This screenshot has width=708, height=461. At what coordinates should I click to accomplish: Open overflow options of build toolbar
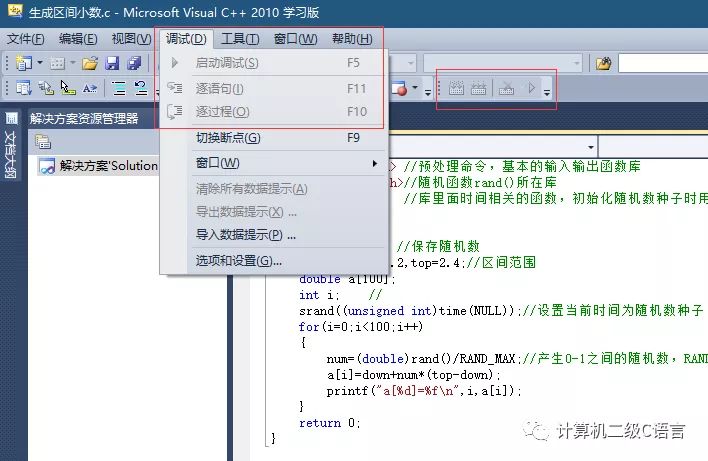pyautogui.click(x=547, y=92)
